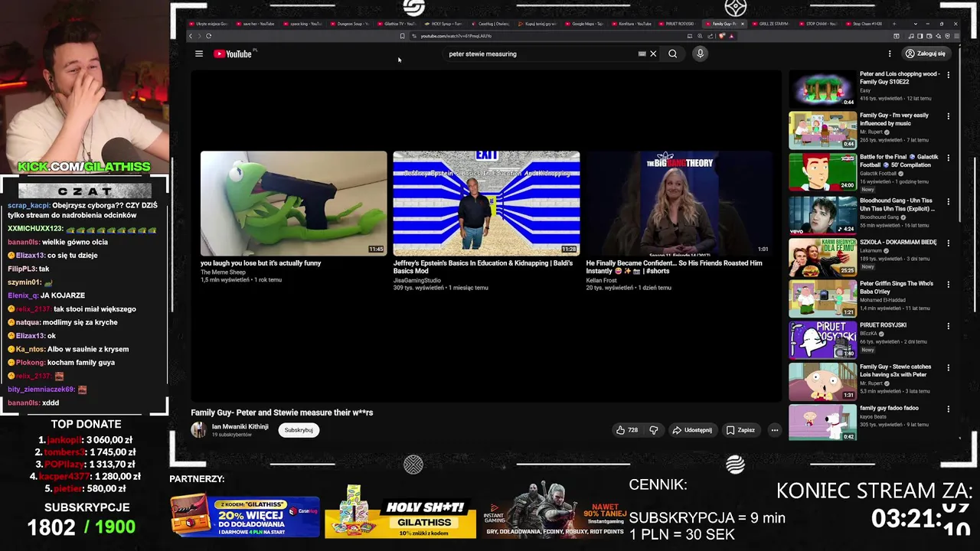Click the Instant Gaming partner banner
980x551 pixels.
(554, 511)
